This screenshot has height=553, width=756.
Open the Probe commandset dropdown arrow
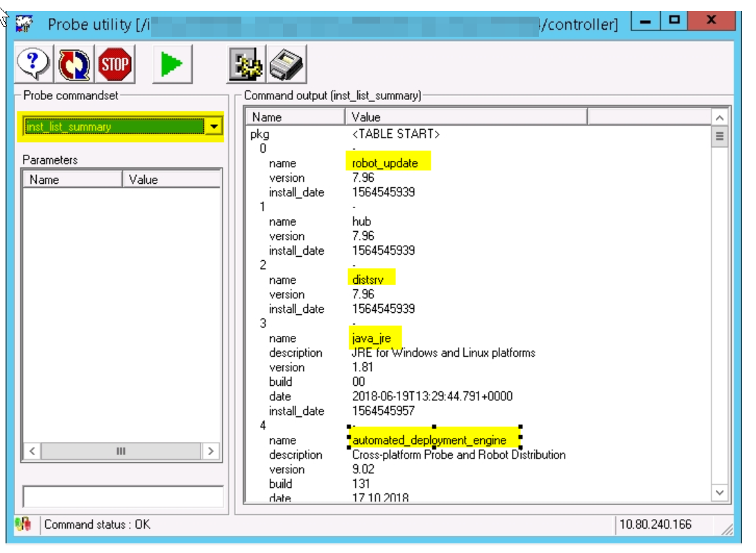click(x=214, y=126)
